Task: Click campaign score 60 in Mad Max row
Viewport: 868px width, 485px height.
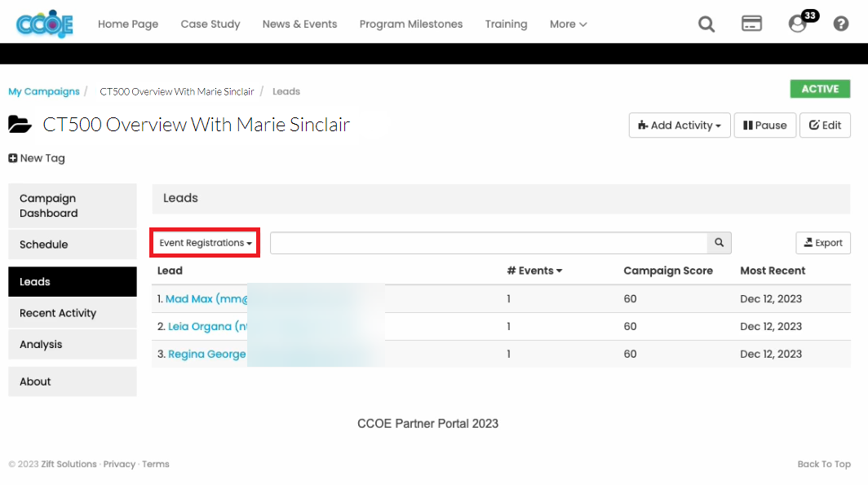Action: coord(630,298)
